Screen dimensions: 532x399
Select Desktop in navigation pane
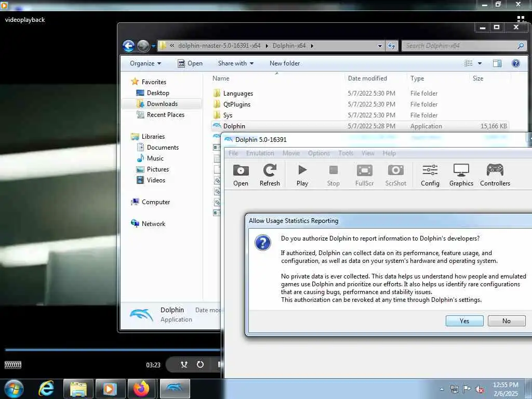click(158, 92)
